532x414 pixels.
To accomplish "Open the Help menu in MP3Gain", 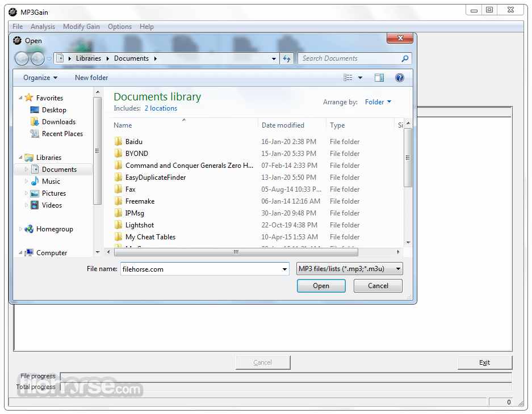I will pyautogui.click(x=146, y=27).
